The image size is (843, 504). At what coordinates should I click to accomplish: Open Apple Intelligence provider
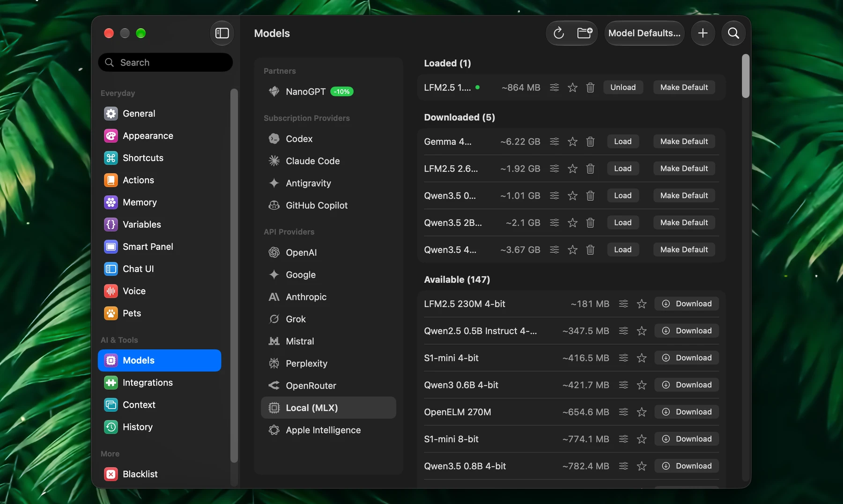click(x=328, y=430)
